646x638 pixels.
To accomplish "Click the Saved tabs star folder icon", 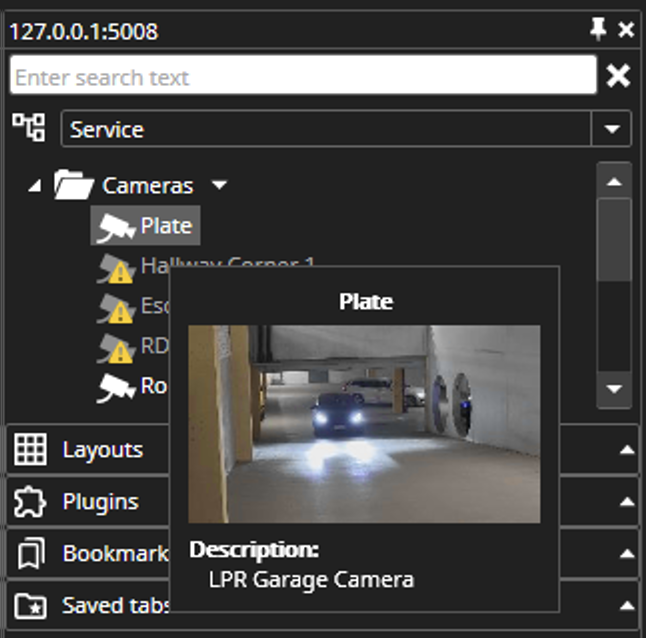I will pos(30,605).
